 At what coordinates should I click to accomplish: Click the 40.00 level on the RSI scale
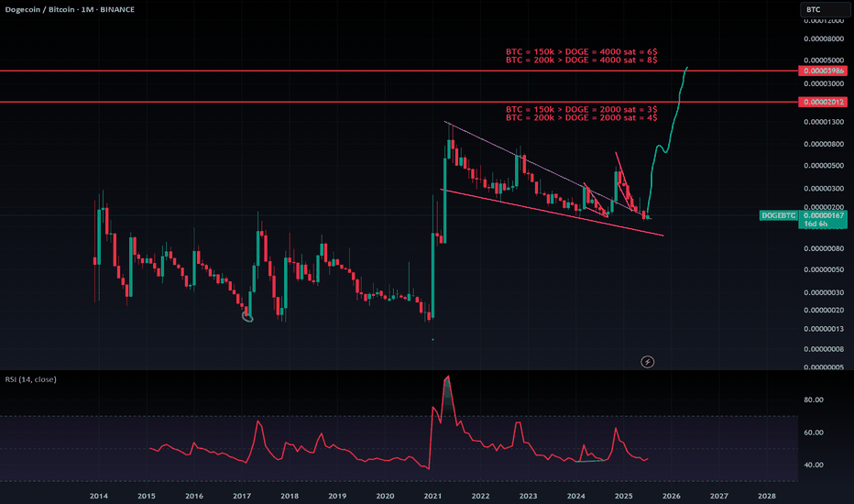point(814,465)
